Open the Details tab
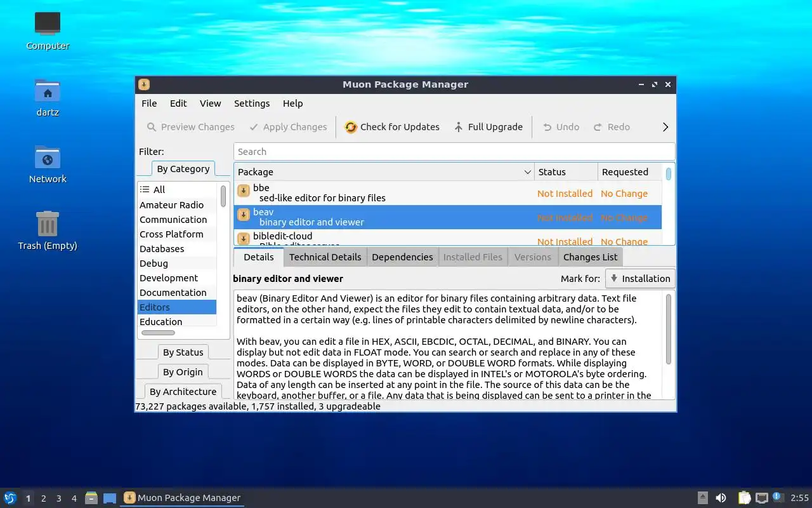Screen dimensions: 812x508 pyautogui.click(x=259, y=257)
